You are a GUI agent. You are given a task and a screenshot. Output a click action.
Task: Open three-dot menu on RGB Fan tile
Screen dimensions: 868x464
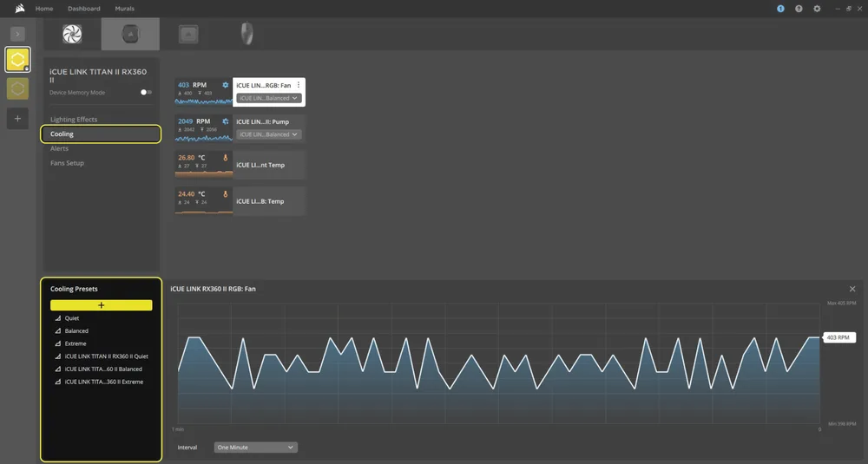pos(299,85)
